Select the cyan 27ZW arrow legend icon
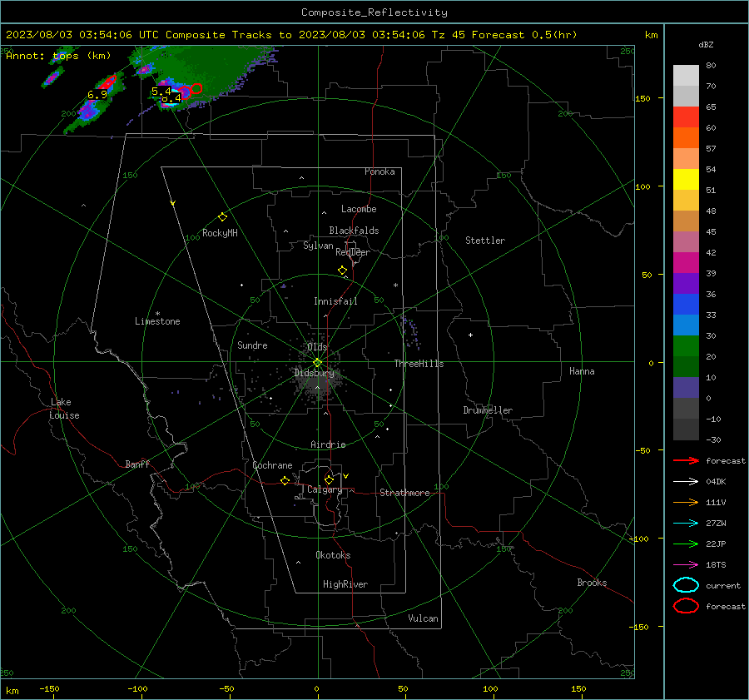 [686, 524]
